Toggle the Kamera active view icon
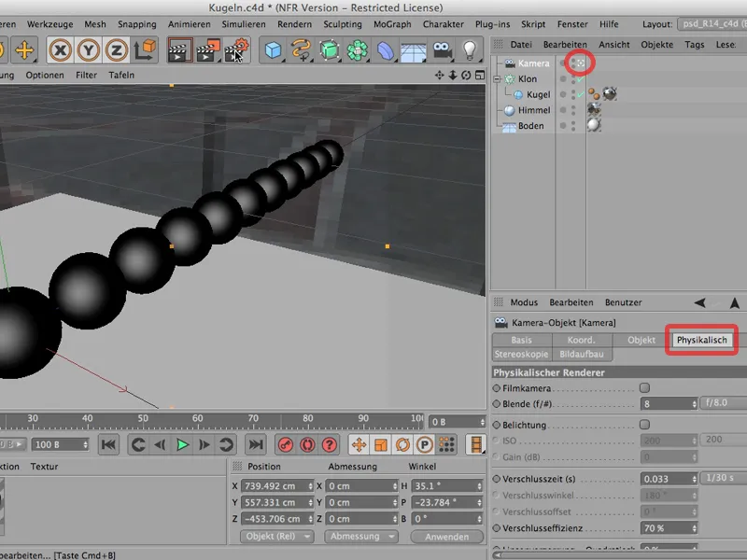The image size is (747, 560). (x=582, y=63)
